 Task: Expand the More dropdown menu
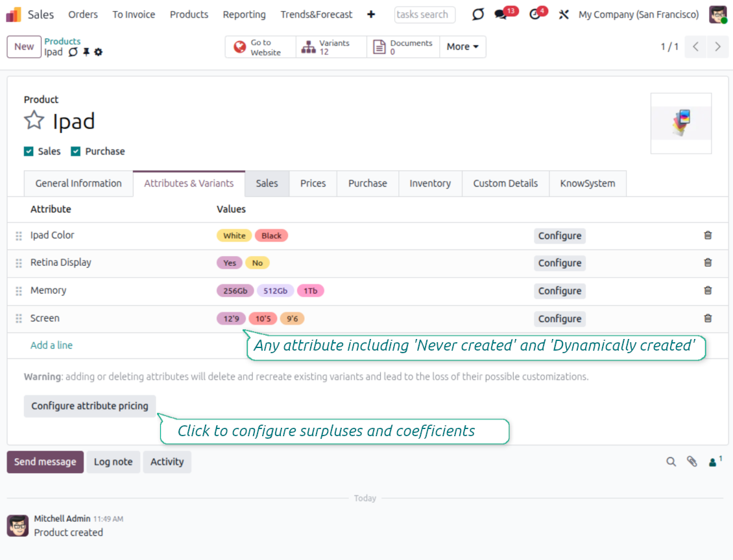tap(463, 47)
